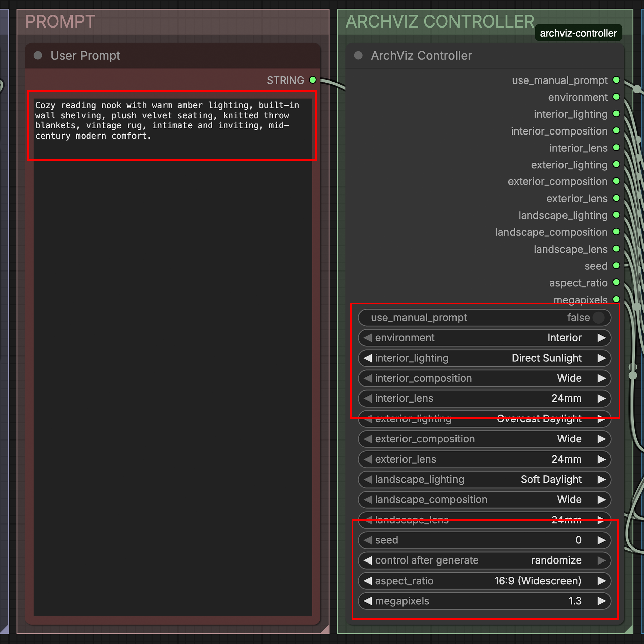Click the STRING output connector
Image resolution: width=644 pixels, height=644 pixels.
(313, 80)
